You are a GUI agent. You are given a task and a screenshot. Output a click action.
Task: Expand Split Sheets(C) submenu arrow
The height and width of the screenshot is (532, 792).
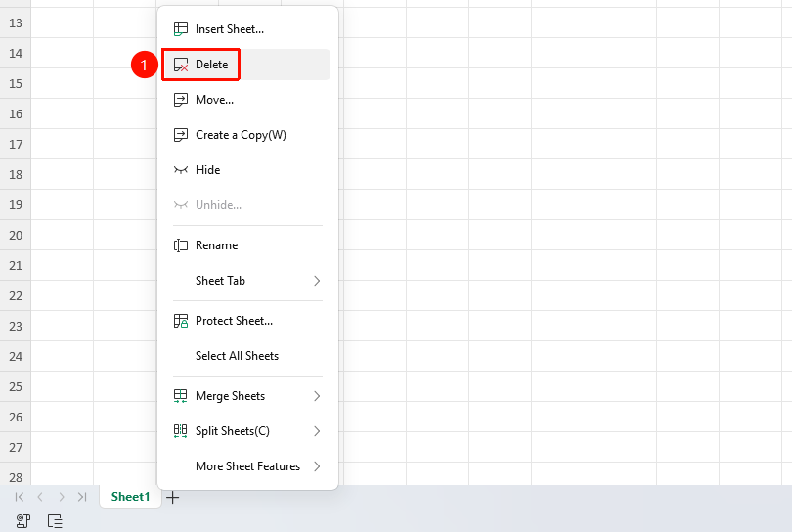coord(317,431)
